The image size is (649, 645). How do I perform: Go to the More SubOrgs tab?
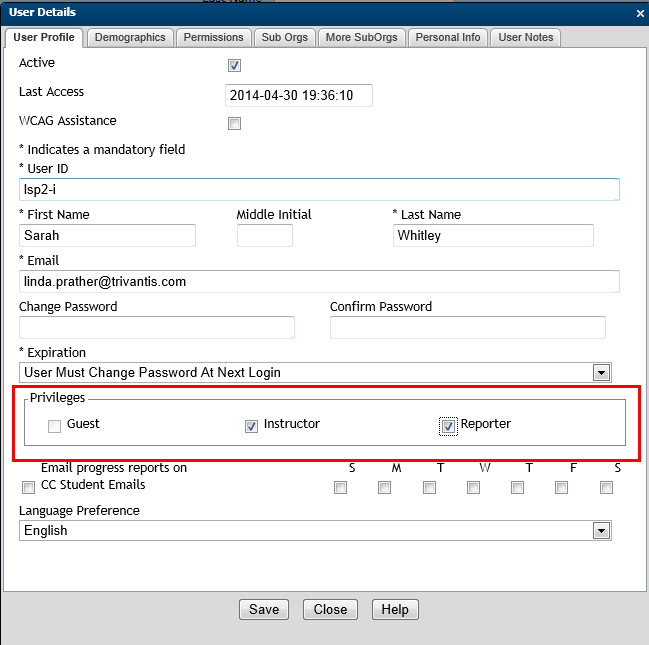(362, 38)
